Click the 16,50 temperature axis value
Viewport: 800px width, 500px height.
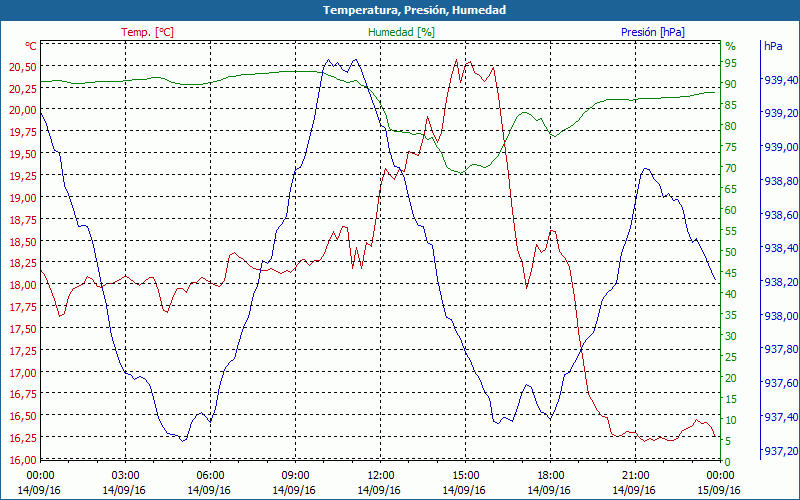tap(23, 416)
